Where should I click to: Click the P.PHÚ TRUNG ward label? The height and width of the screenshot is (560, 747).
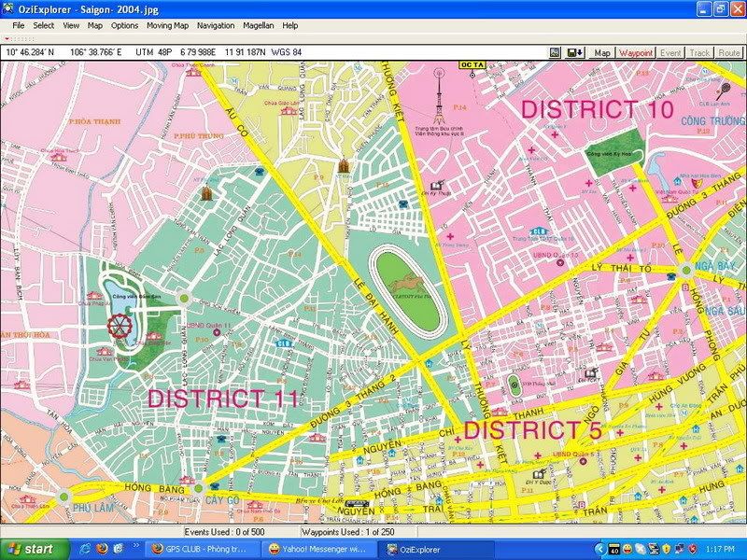(199, 136)
